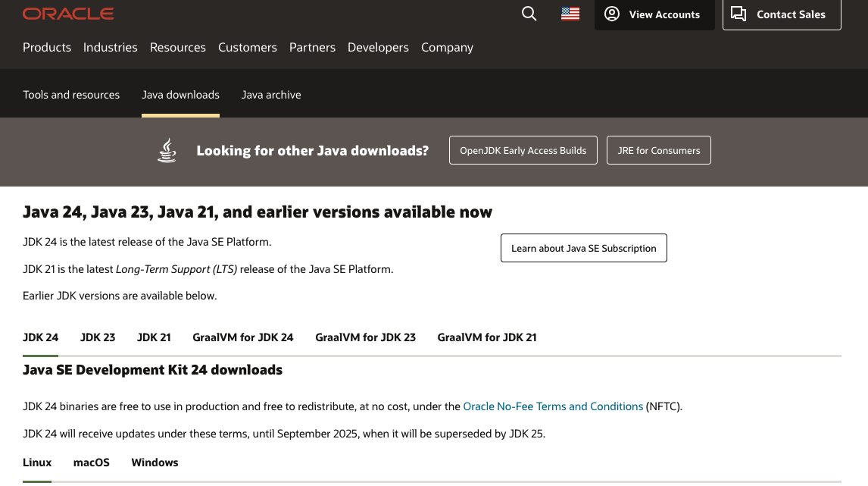
Task: Click the View Accounts button label
Action: 664,15
